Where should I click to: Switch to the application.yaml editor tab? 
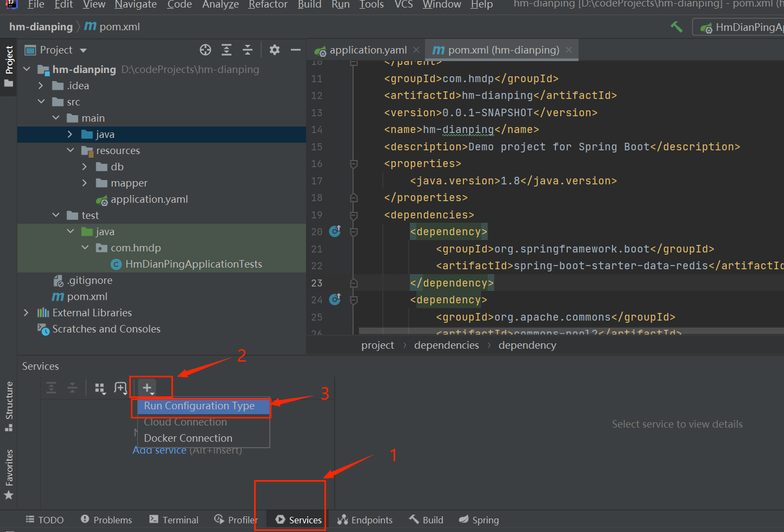367,50
